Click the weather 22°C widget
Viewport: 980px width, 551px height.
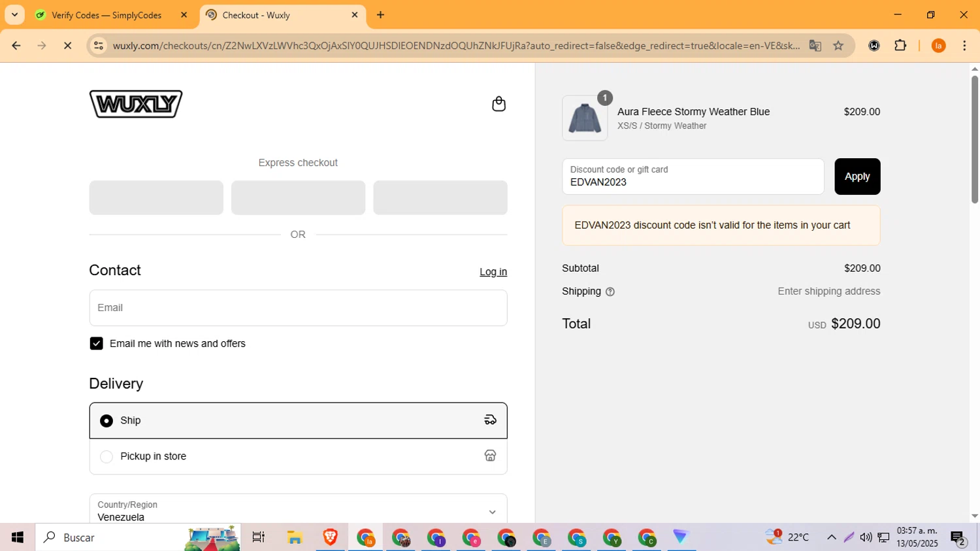coord(788,537)
